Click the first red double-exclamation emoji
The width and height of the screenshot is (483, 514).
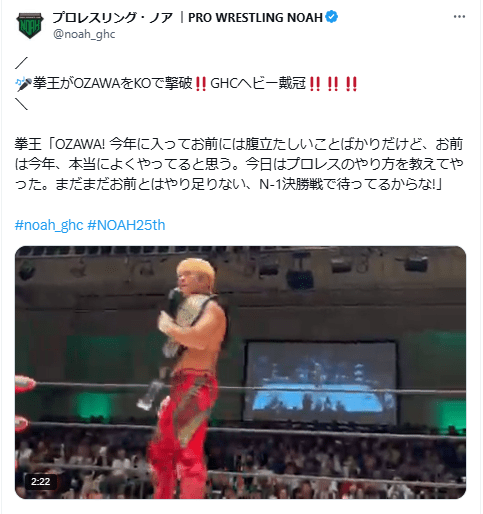coord(200,84)
